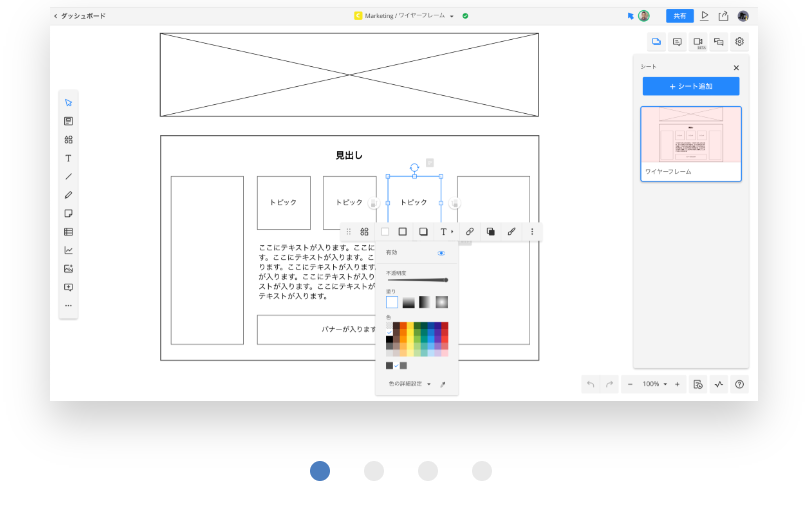Open the help question mark icon

pyautogui.click(x=739, y=384)
